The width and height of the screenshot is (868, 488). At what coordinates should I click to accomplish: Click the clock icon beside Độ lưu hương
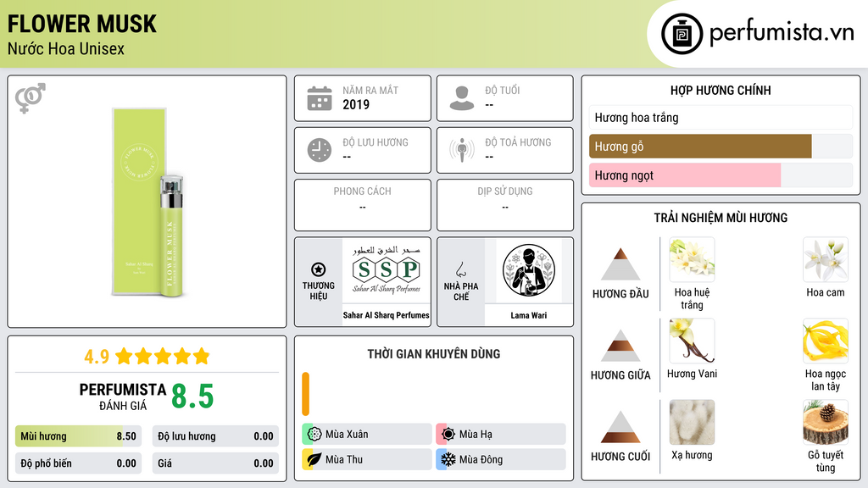coord(320,150)
